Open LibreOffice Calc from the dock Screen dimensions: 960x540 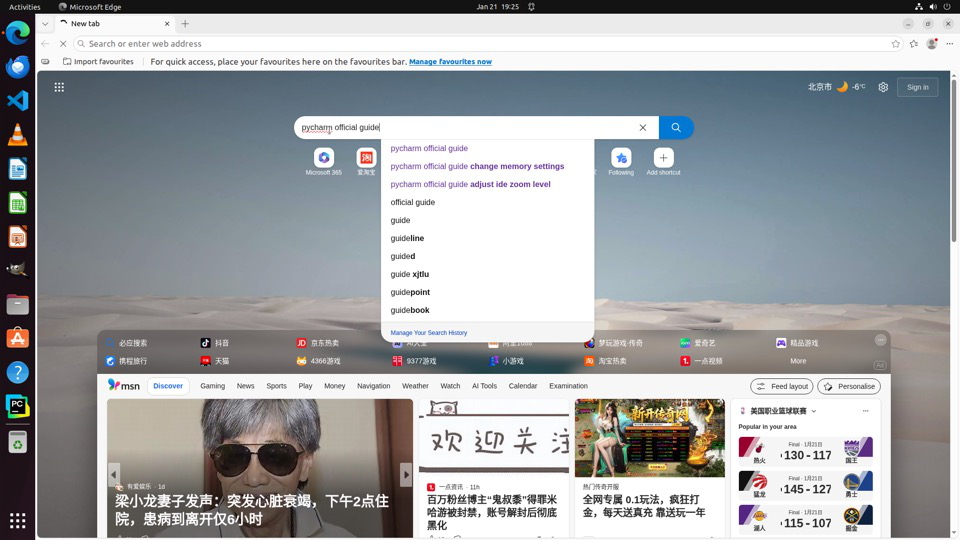tap(17, 203)
